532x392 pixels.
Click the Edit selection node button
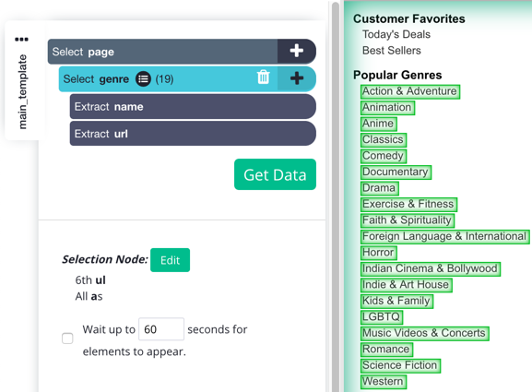(170, 260)
